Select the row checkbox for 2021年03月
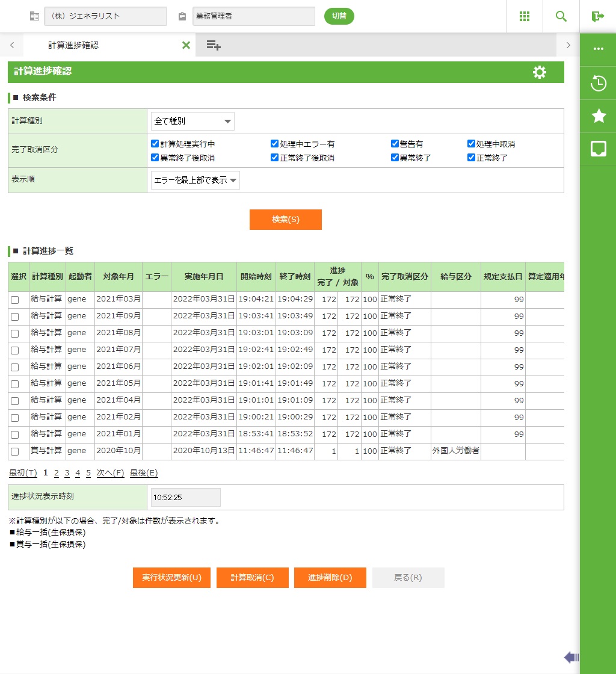The image size is (616, 674). click(15, 300)
